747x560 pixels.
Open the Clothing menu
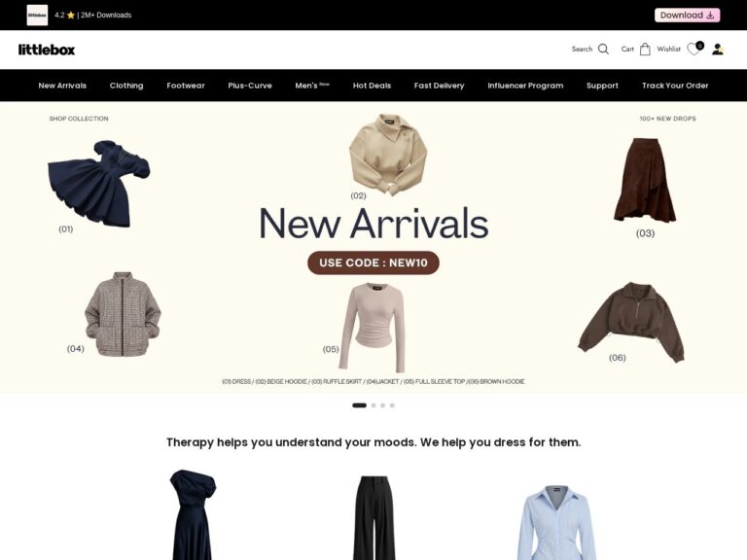tap(126, 86)
